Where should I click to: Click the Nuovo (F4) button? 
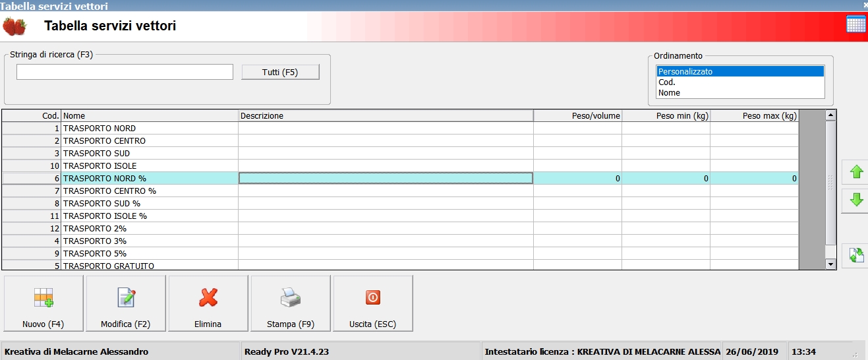pos(43,303)
